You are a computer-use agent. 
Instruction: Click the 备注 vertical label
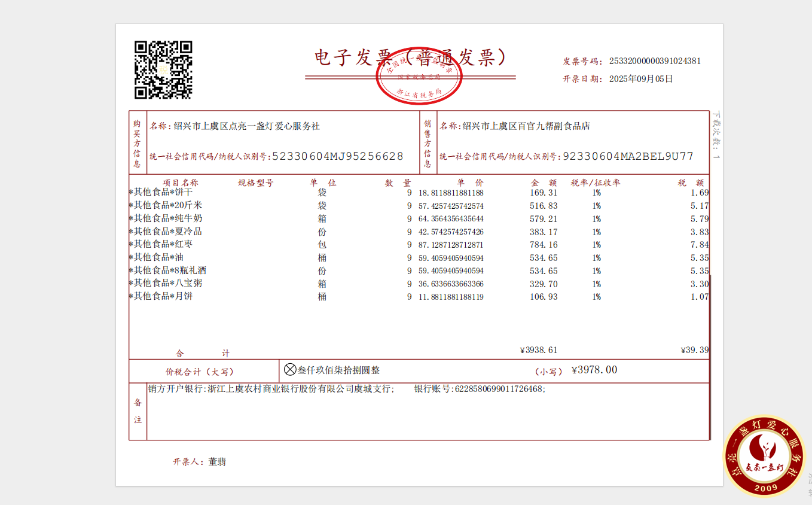138,411
